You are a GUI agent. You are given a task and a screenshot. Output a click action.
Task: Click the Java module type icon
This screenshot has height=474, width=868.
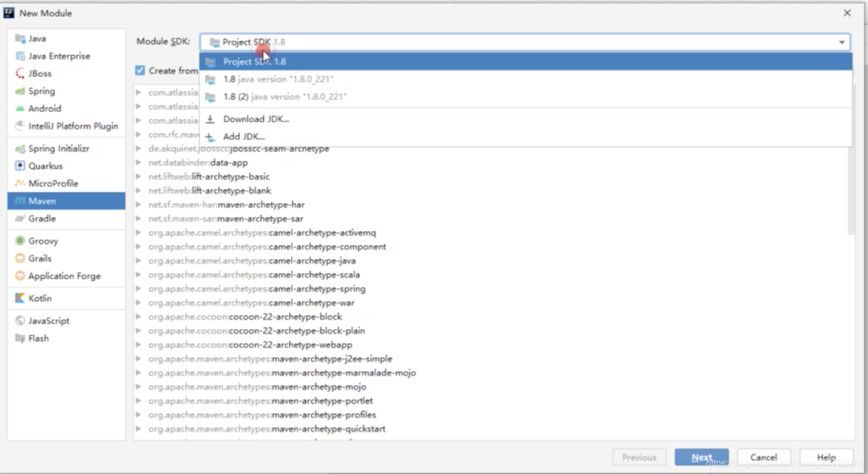(20, 38)
